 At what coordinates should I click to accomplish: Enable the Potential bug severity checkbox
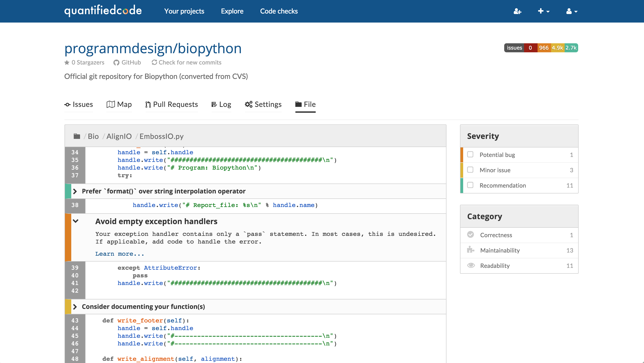(470, 154)
